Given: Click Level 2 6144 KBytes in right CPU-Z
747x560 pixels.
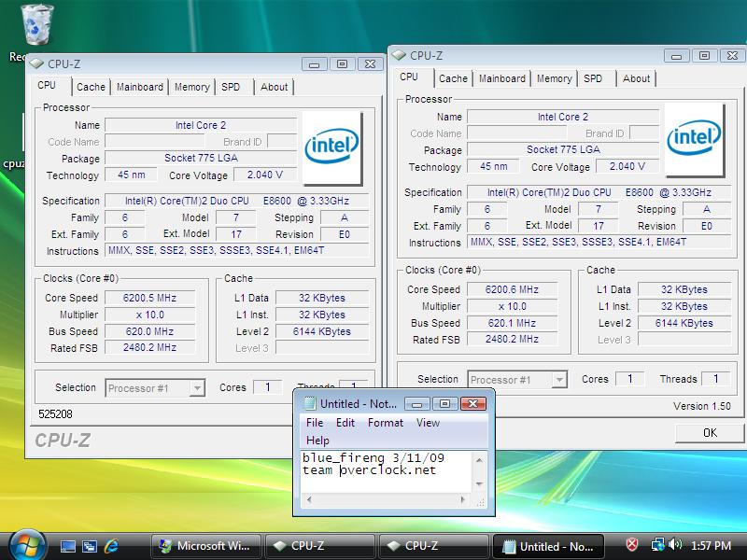Looking at the screenshot, I should click(x=684, y=323).
